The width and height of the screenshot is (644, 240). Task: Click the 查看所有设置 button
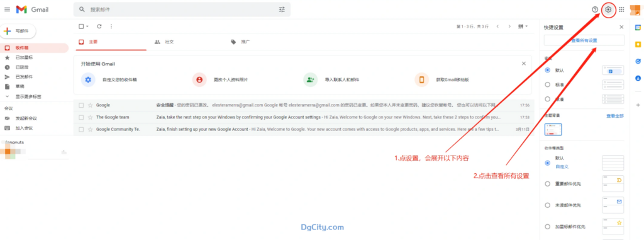(584, 40)
